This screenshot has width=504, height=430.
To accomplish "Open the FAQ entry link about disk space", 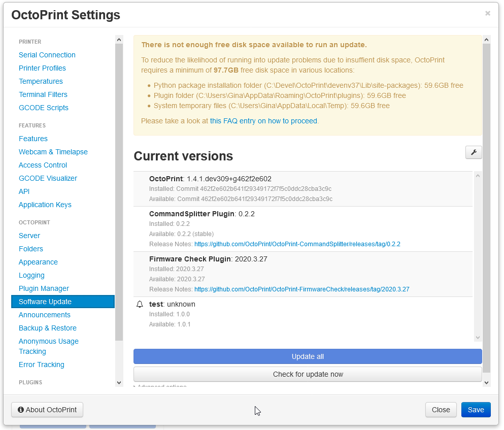I will [263, 121].
